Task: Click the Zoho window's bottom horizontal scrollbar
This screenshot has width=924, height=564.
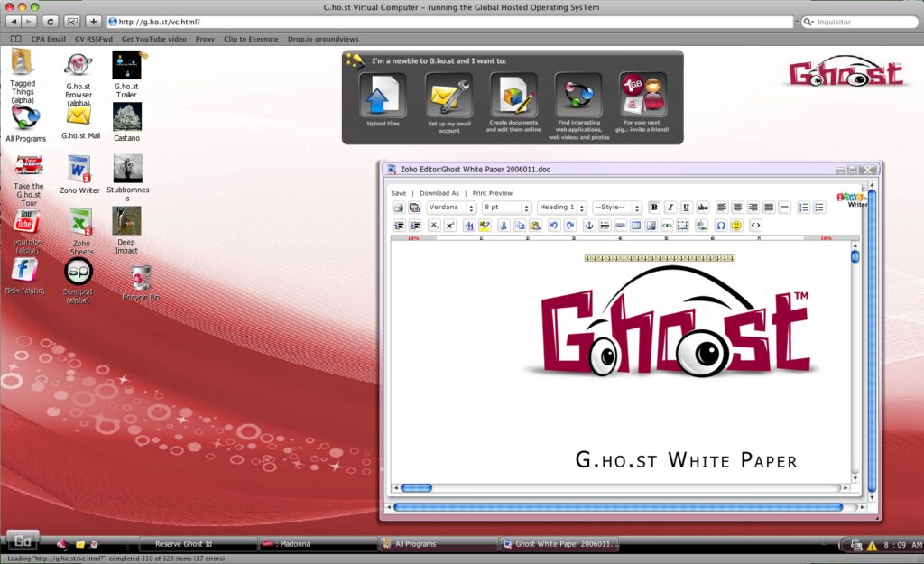Action: tap(618, 507)
